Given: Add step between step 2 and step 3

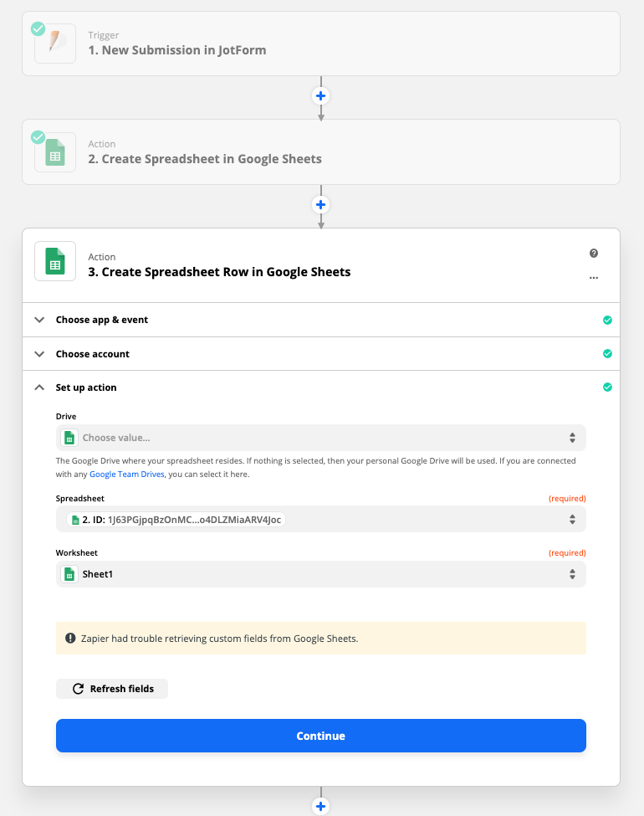Looking at the screenshot, I should (x=321, y=204).
